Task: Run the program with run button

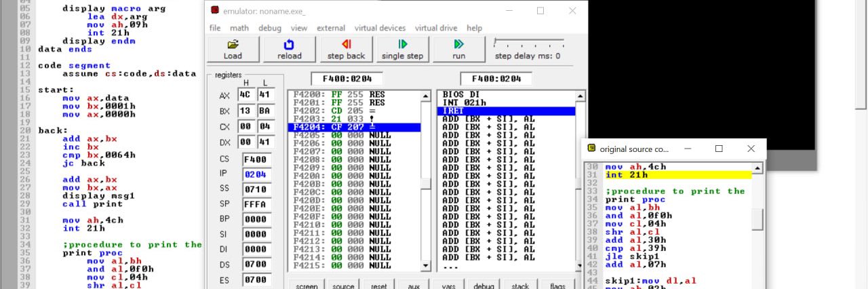Action: coord(459,49)
